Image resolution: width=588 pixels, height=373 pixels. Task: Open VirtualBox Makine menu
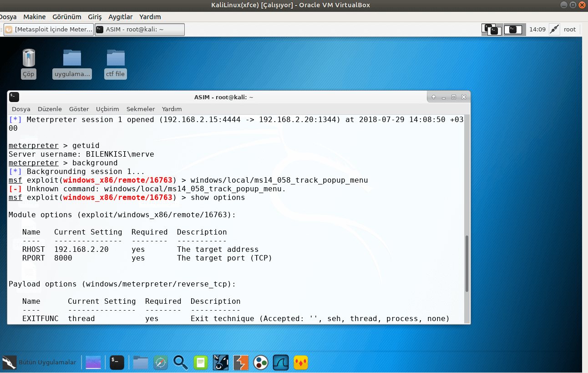coord(35,17)
